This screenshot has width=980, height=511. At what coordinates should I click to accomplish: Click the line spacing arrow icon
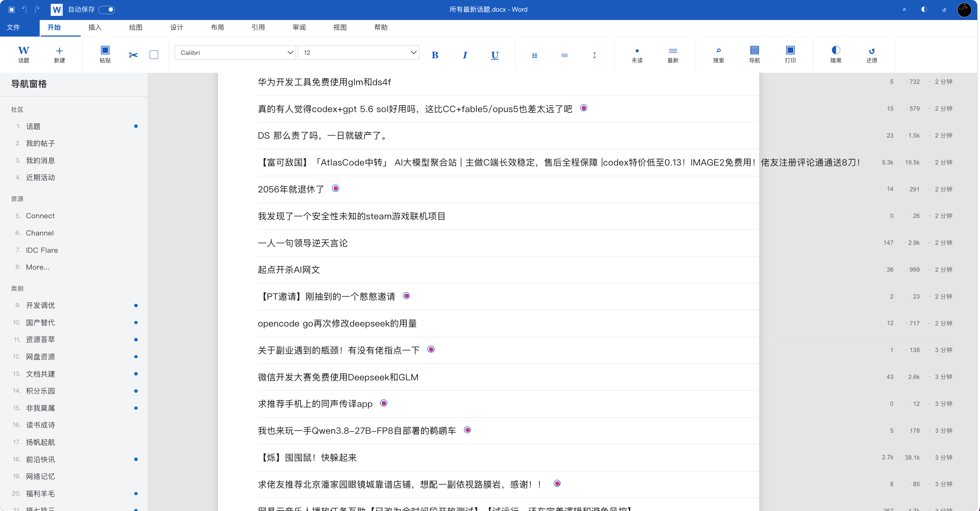tap(594, 56)
